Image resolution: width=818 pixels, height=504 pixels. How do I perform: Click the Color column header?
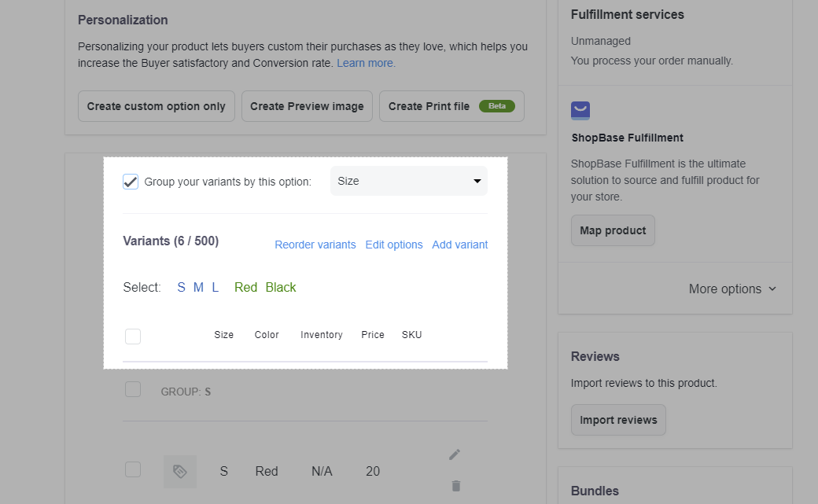pos(267,335)
